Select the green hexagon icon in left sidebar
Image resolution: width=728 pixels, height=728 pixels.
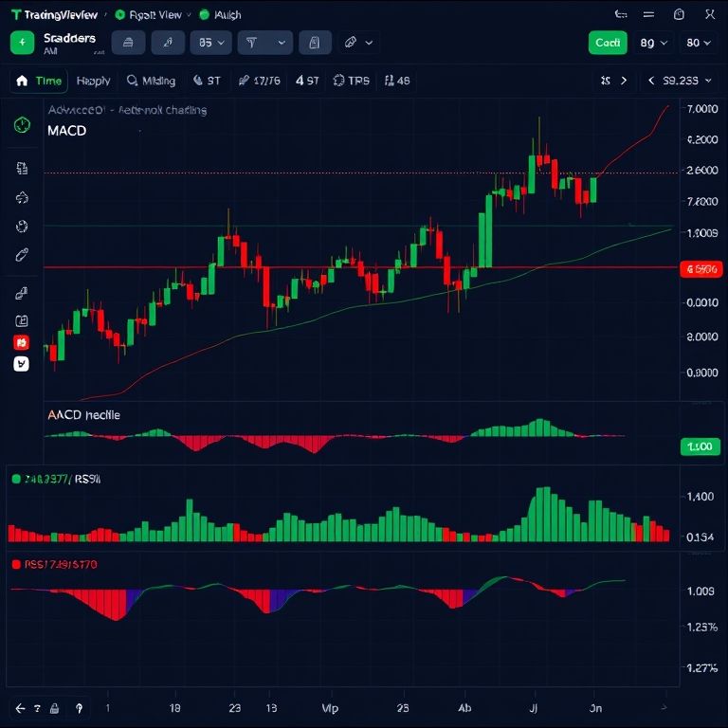point(22,125)
